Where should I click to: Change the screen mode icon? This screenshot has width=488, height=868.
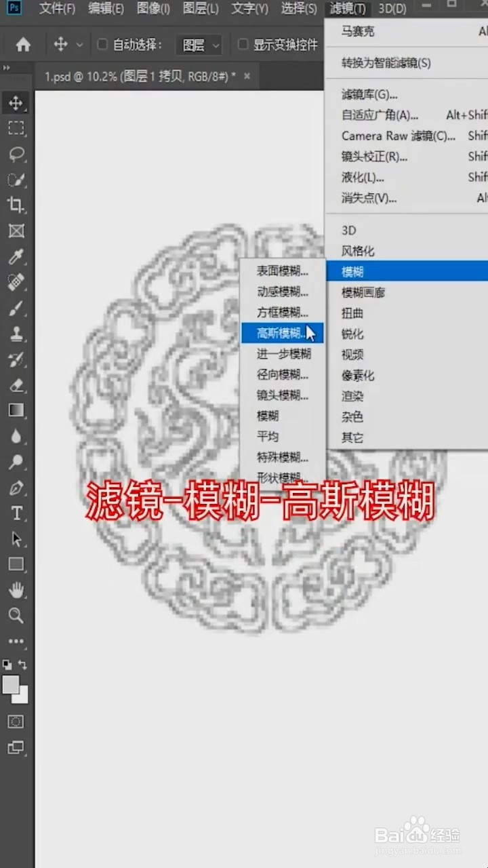(x=16, y=748)
